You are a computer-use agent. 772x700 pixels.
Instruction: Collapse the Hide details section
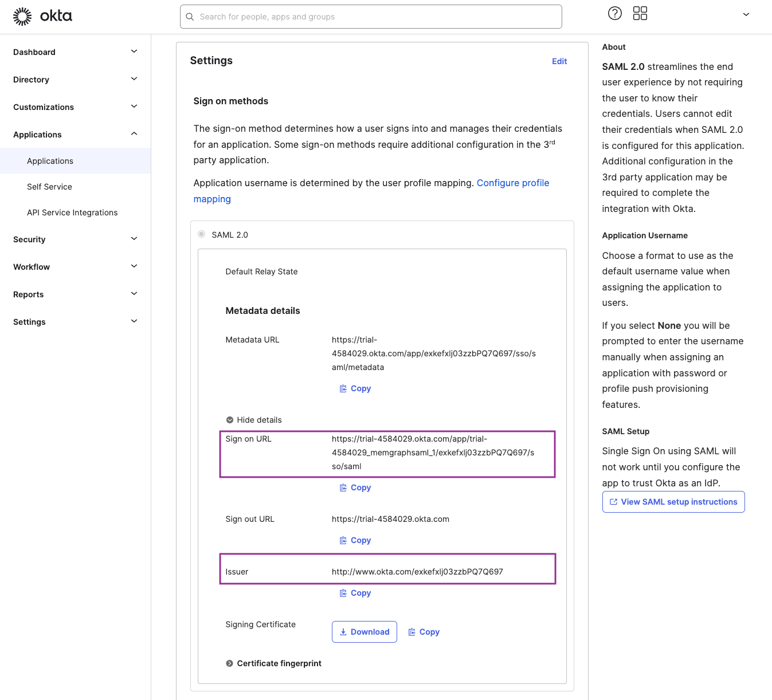pyautogui.click(x=254, y=420)
